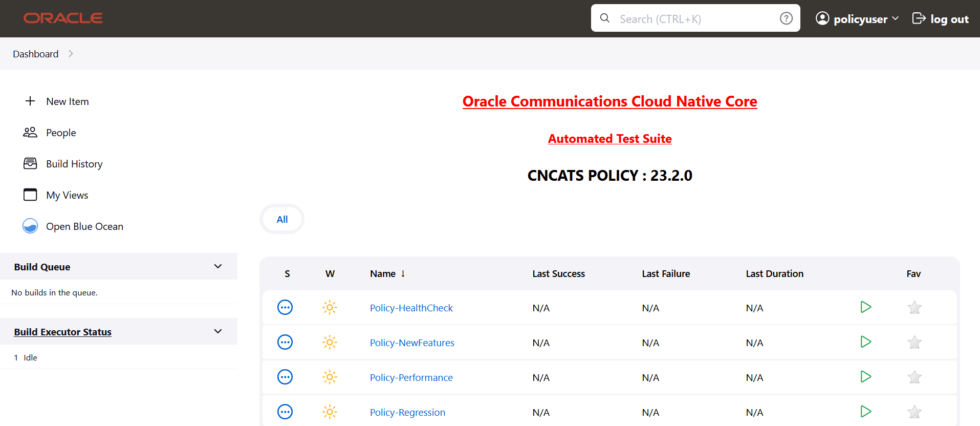Favorite the Policy-Regression job

[x=914, y=412]
